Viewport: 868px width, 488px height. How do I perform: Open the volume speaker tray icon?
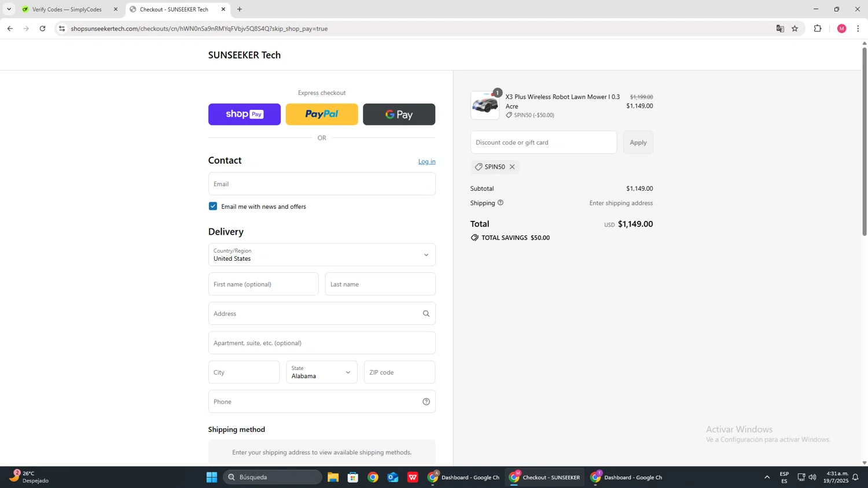pos(812,478)
